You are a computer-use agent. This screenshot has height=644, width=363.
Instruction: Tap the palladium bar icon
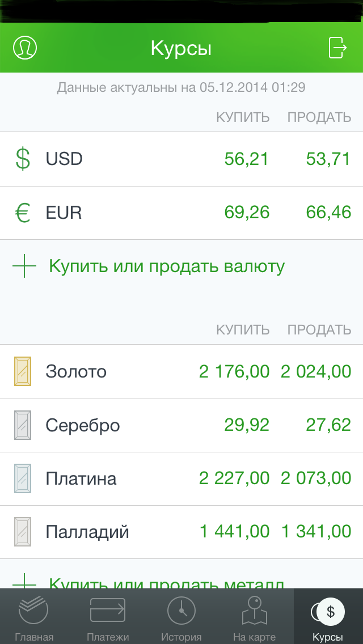(23, 532)
